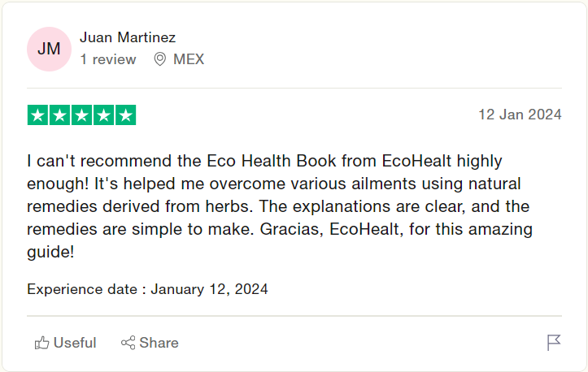Click the JM avatar circle

49,49
